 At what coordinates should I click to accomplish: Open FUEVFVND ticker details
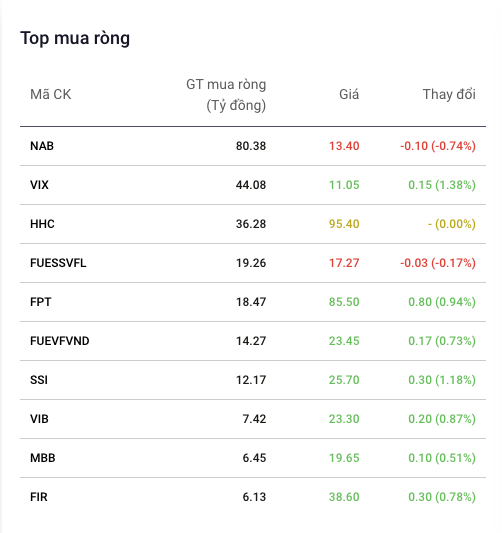59,341
